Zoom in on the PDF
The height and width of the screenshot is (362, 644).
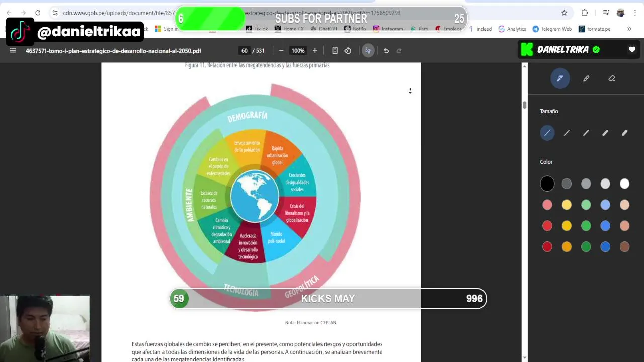click(x=315, y=50)
